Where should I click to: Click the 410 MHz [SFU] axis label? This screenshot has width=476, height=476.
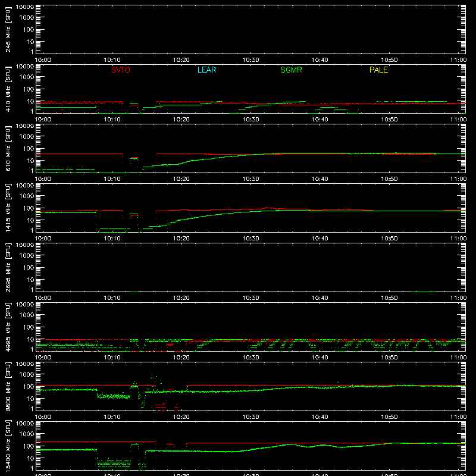8,89
